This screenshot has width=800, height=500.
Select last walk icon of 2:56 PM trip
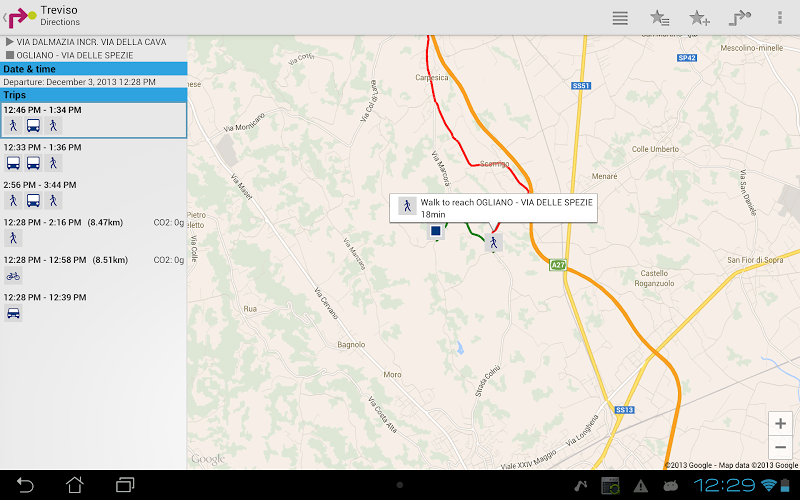(x=53, y=201)
